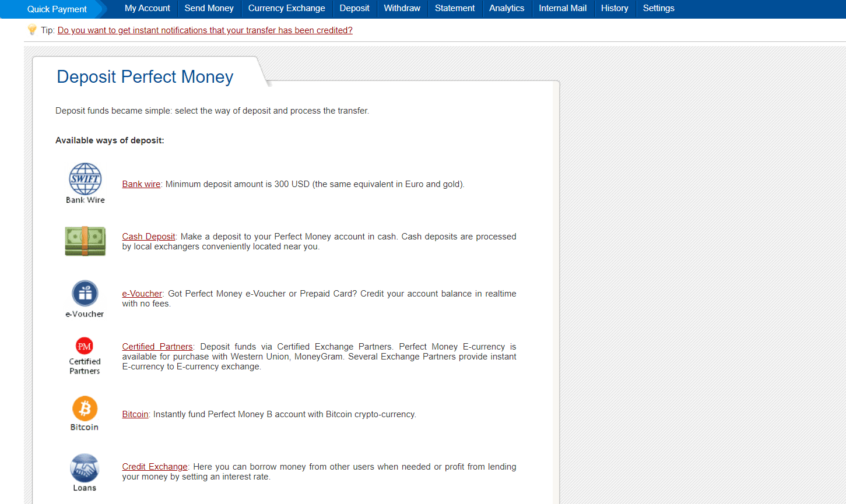View the Statement page
846x504 pixels.
pos(455,8)
